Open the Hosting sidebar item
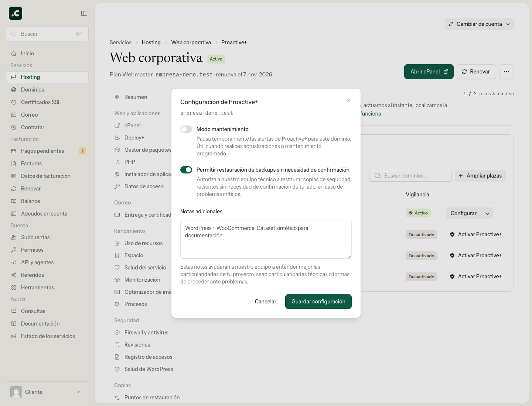The height and width of the screenshot is (406, 532). pyautogui.click(x=47, y=77)
